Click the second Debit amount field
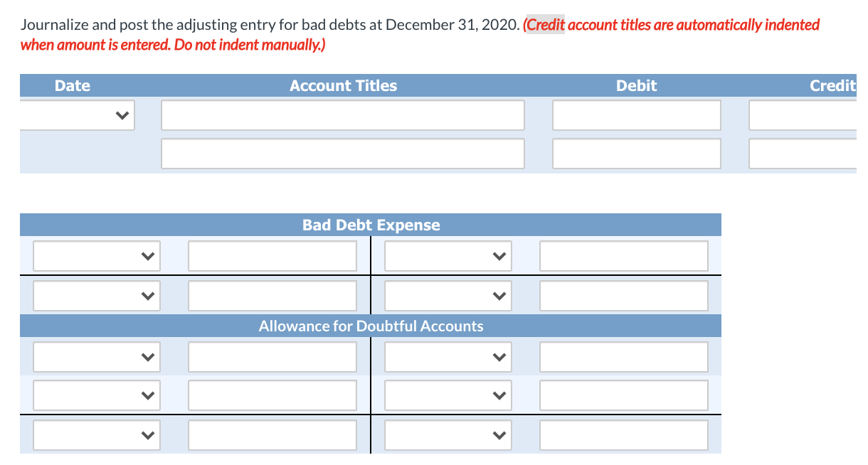Viewport: 868px width, 465px height. 636,153
